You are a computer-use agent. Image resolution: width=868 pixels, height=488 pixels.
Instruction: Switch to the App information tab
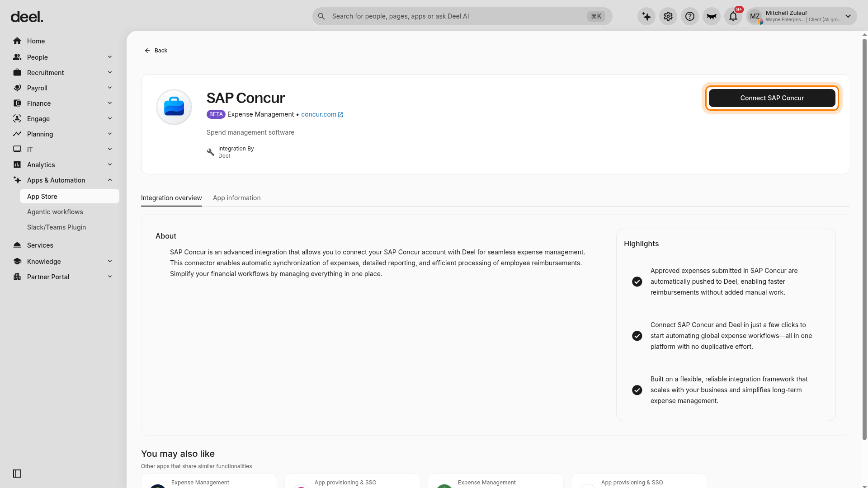click(x=237, y=198)
